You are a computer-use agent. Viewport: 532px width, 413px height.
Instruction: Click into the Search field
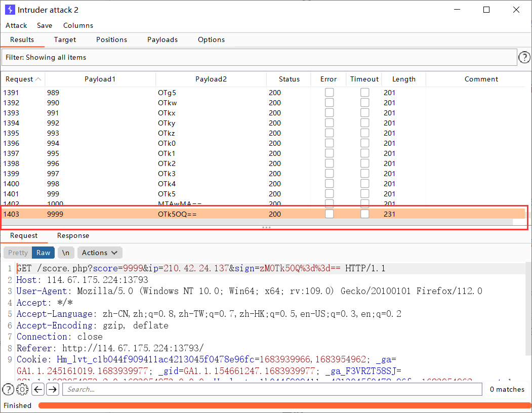click(272, 389)
